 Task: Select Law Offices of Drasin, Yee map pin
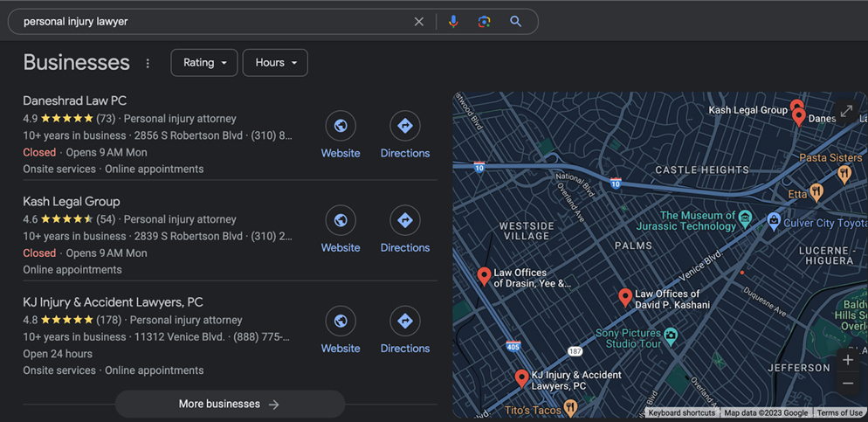coord(484,276)
